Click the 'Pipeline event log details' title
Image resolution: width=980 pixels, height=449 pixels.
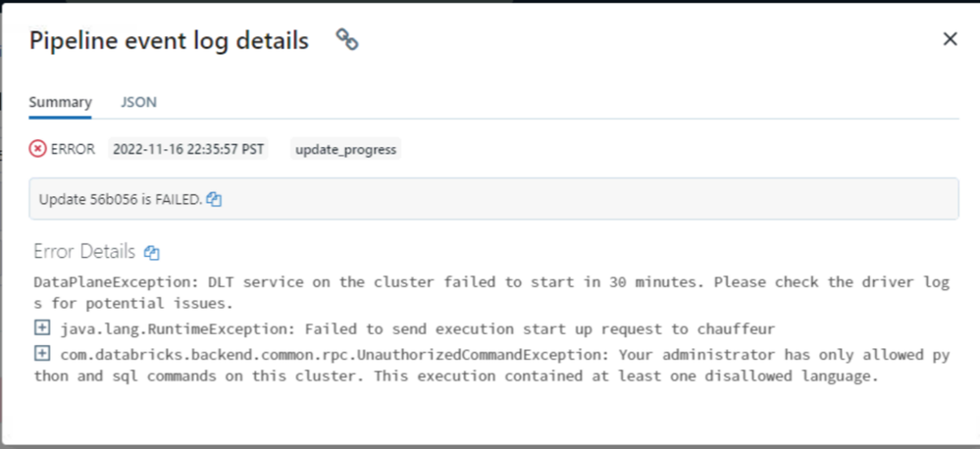pyautogui.click(x=169, y=40)
